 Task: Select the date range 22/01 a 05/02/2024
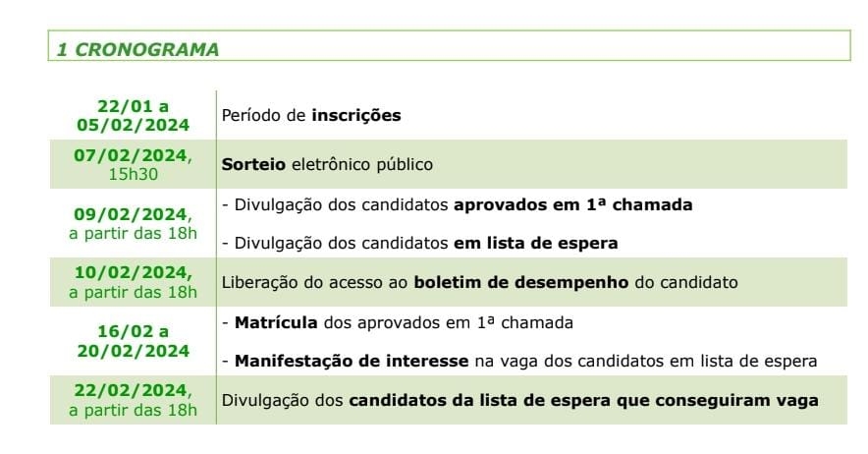coord(133,115)
